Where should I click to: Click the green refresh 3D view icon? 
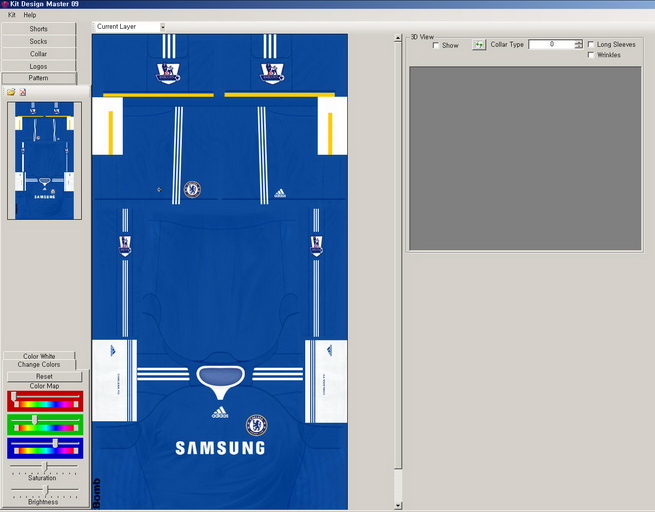tap(479, 45)
